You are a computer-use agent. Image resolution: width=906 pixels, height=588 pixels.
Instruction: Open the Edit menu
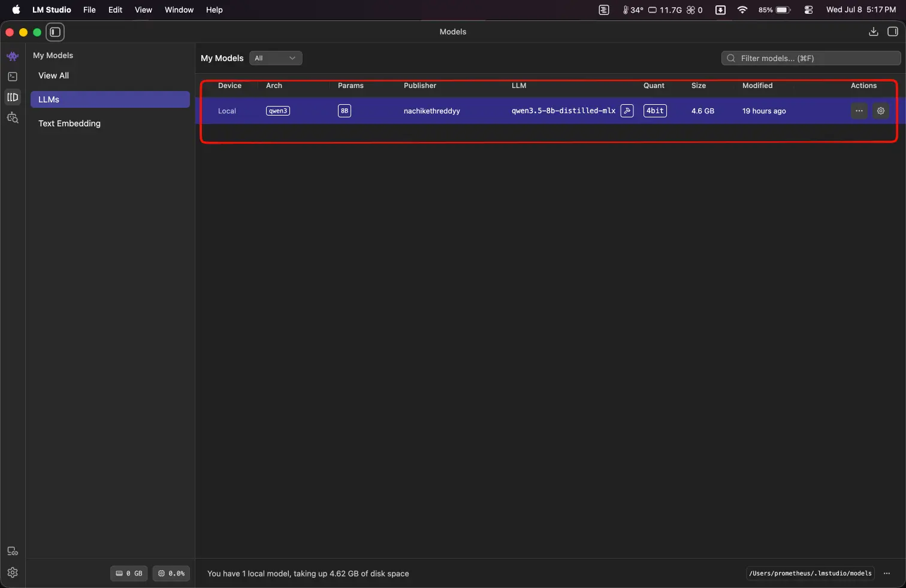[x=116, y=10]
